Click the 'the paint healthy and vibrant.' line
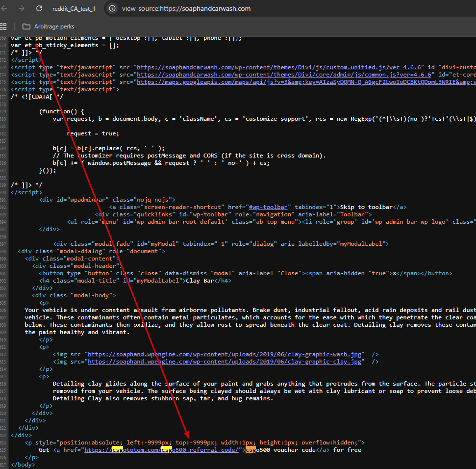Viewport: 476px width, 469px height. 77,332
